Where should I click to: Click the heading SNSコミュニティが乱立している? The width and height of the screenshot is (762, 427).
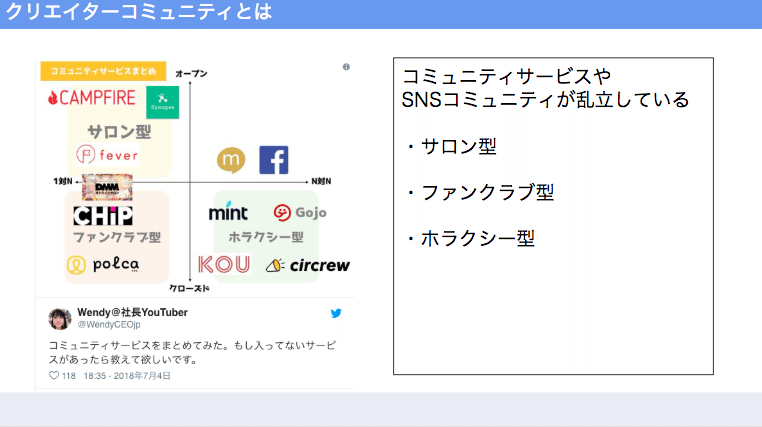tap(545, 100)
